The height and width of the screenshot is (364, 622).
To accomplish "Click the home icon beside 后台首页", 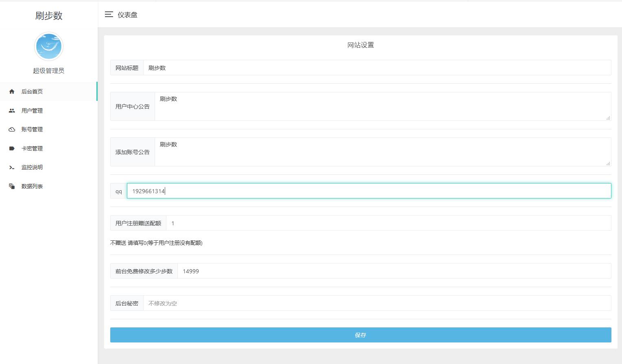I will (x=12, y=92).
